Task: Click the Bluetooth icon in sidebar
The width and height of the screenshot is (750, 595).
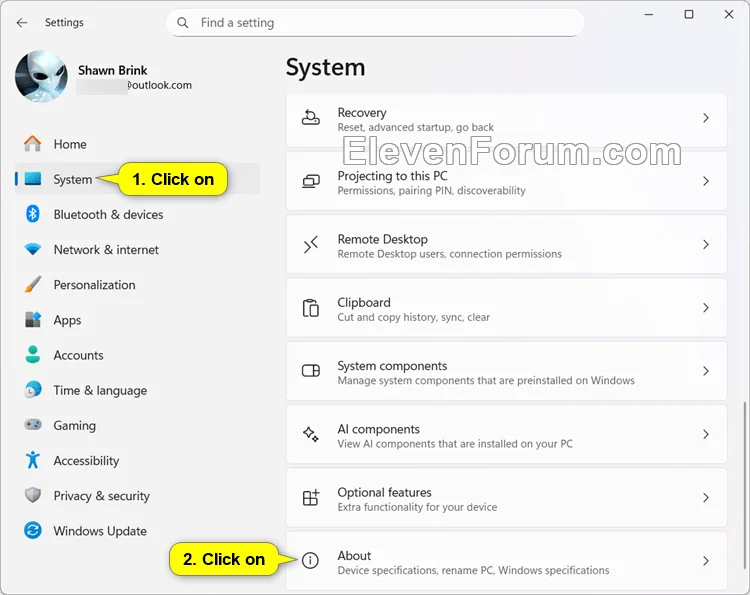Action: 33,214
